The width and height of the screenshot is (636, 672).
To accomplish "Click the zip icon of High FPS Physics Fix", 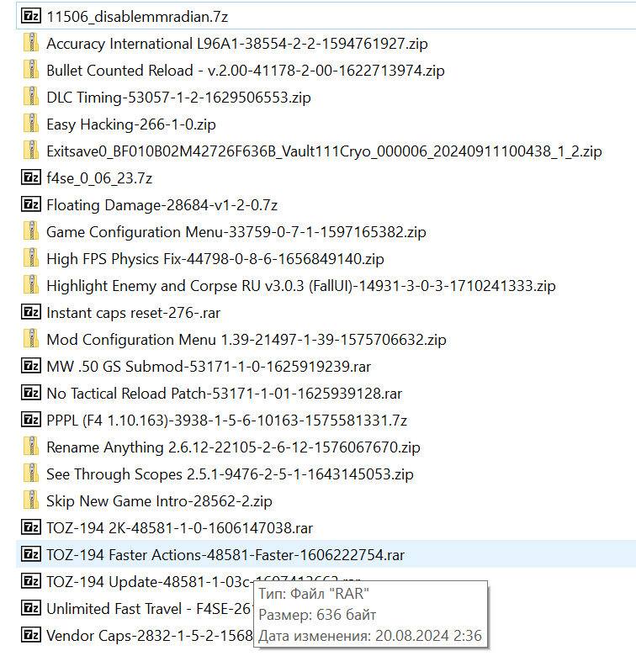I will [x=31, y=259].
